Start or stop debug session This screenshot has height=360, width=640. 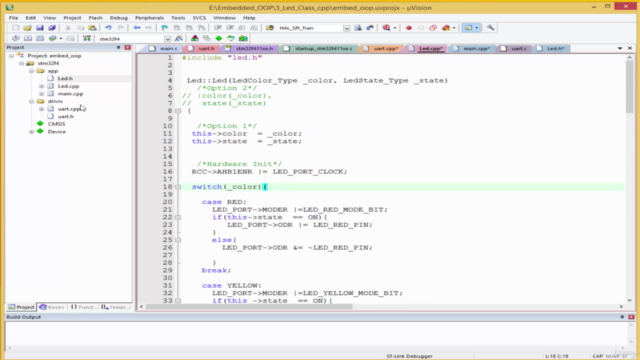(386, 28)
